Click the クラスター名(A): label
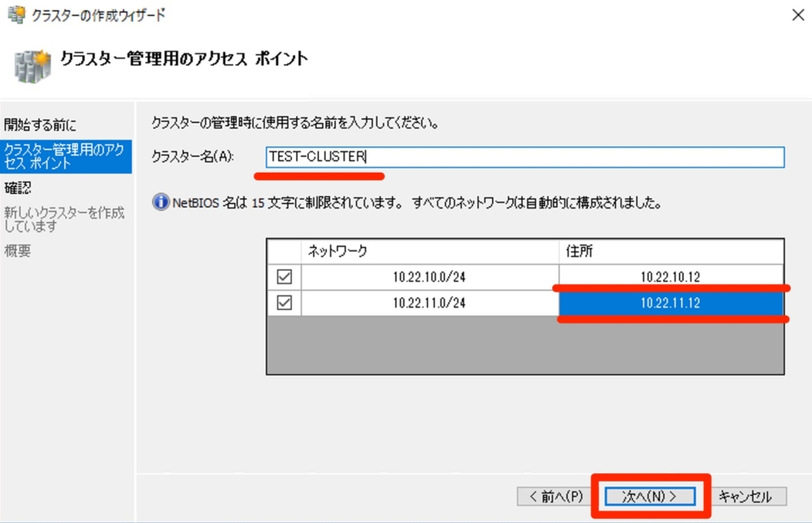 193,156
